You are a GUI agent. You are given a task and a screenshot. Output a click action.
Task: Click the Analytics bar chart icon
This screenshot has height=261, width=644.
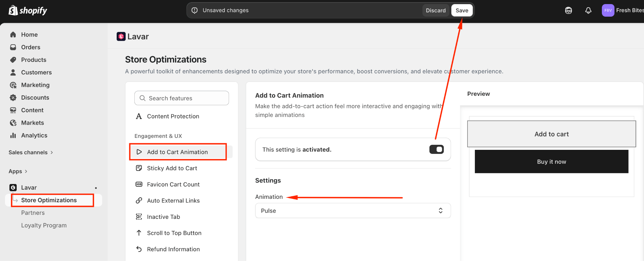coord(13,135)
